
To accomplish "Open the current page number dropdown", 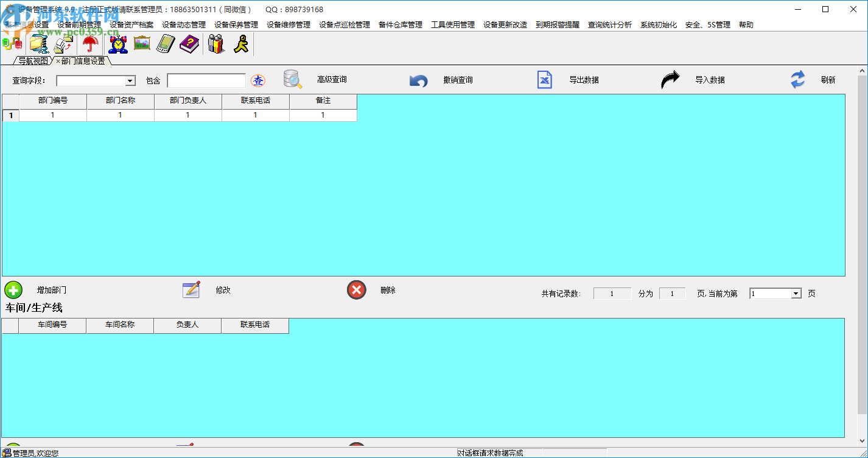I will pos(796,294).
